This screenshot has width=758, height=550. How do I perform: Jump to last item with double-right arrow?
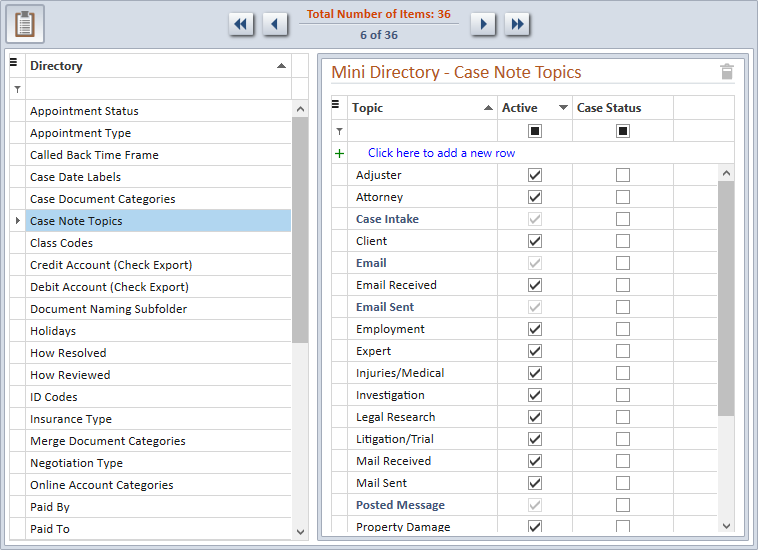(x=517, y=24)
